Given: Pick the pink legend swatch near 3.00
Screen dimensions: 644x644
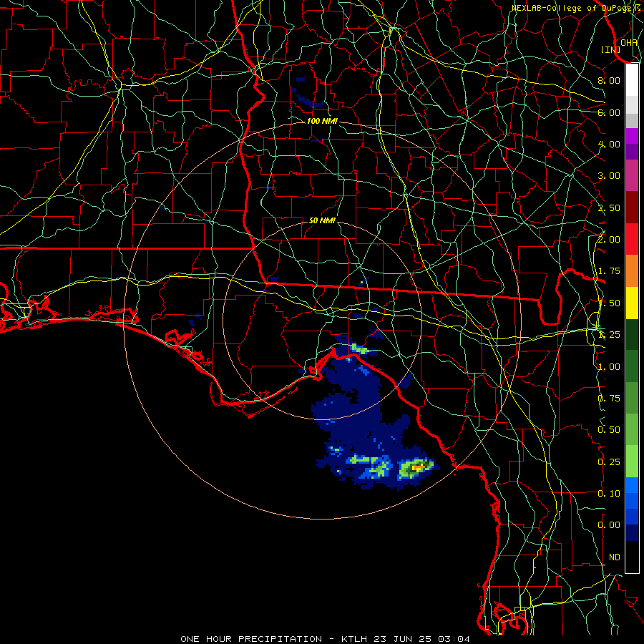Looking at the screenshot, I should [x=632, y=175].
